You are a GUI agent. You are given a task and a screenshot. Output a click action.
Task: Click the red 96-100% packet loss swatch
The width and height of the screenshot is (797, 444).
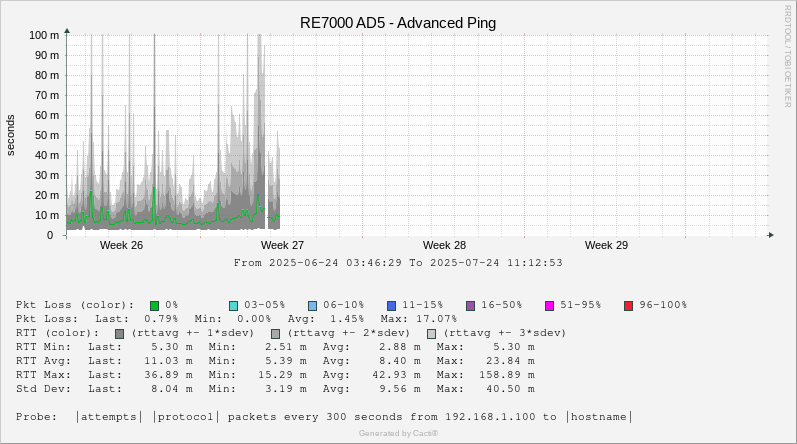[628, 305]
